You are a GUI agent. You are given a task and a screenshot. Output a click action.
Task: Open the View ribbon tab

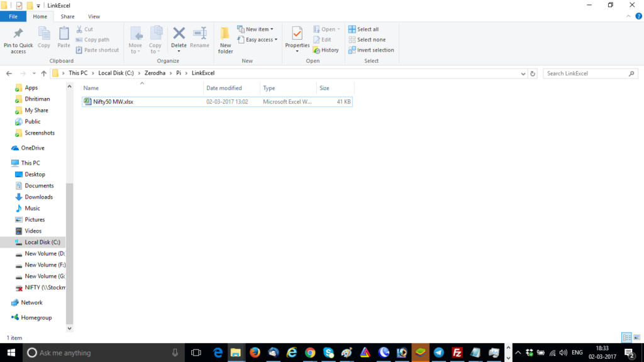click(x=94, y=16)
